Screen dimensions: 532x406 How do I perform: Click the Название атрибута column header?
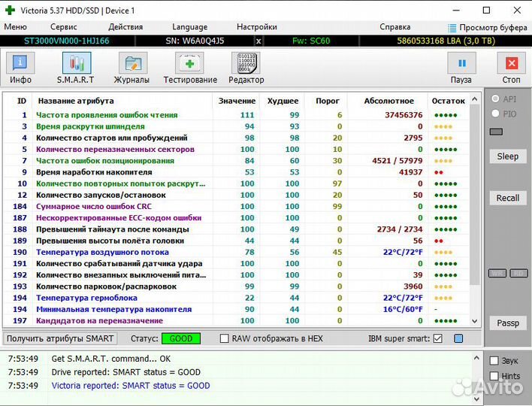click(76, 101)
